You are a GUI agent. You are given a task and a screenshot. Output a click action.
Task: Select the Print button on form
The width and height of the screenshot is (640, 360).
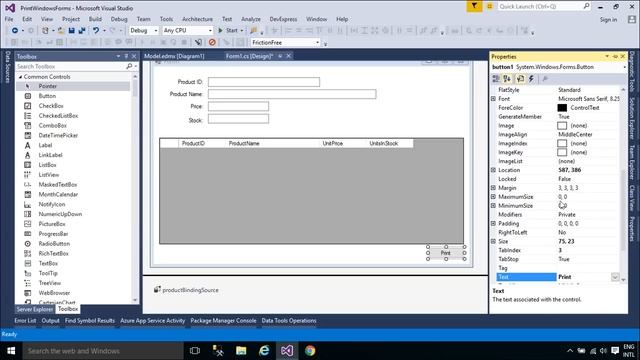pyautogui.click(x=446, y=253)
